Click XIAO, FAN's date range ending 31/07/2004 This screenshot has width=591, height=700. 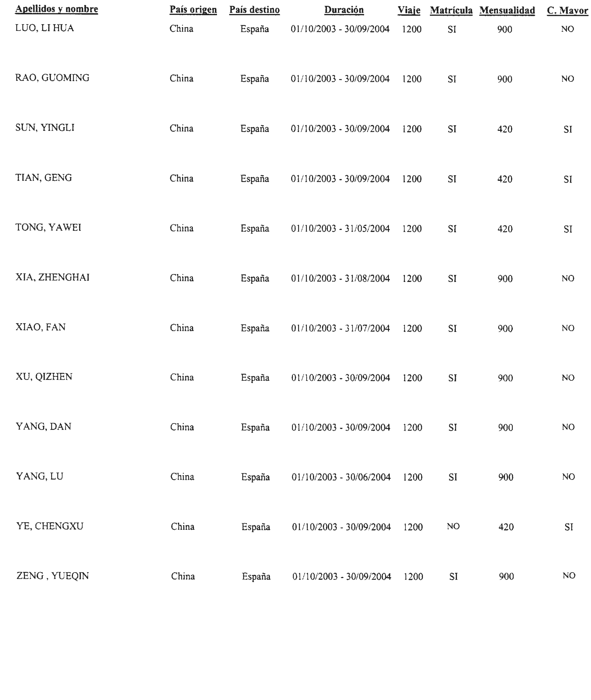pyautogui.click(x=340, y=328)
